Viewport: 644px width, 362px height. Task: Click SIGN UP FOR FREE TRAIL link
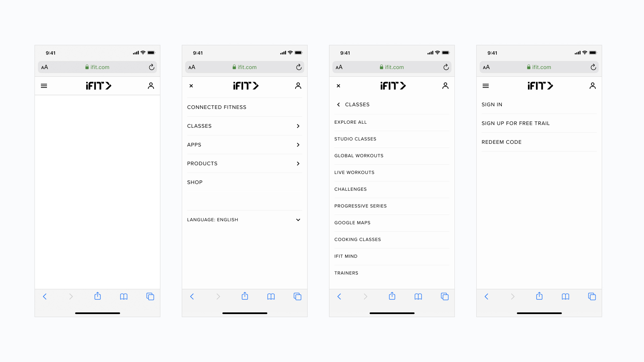pos(516,123)
